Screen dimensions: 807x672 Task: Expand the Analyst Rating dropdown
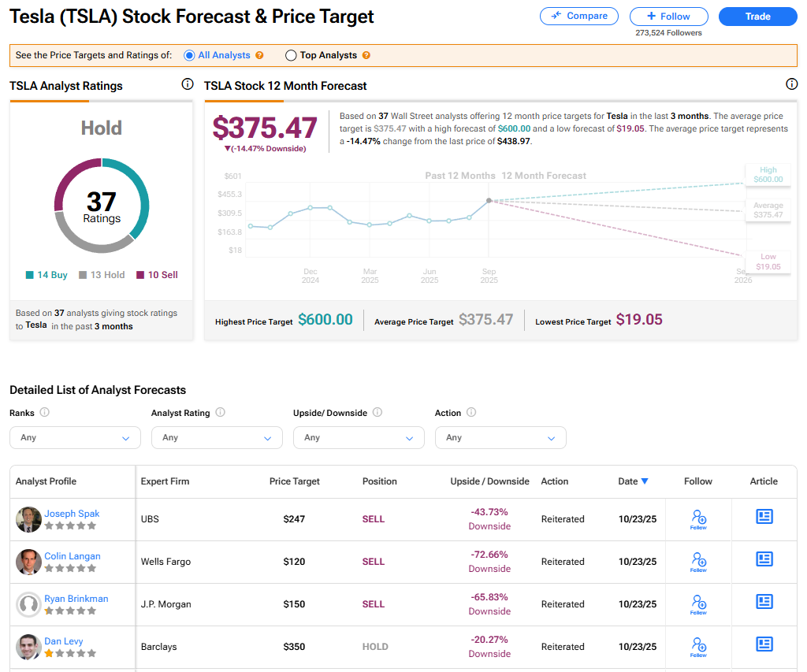tap(217, 437)
